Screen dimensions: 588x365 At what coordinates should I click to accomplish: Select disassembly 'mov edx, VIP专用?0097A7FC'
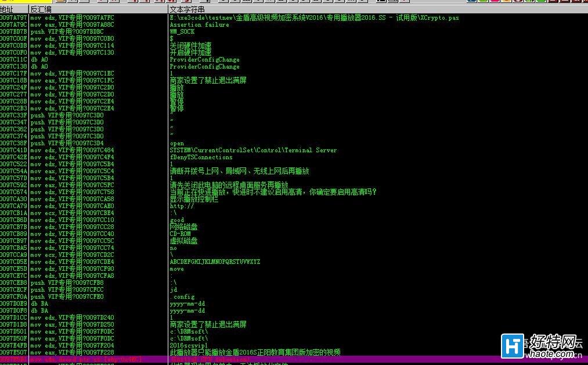[72, 17]
